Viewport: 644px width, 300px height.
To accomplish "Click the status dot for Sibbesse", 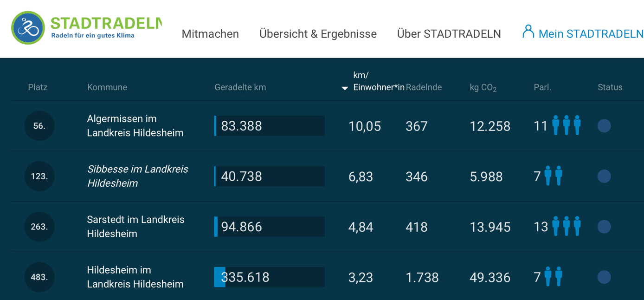I will [x=604, y=176].
